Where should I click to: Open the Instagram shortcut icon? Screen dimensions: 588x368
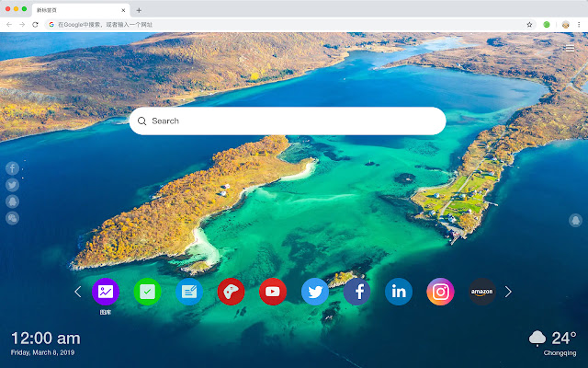(441, 292)
